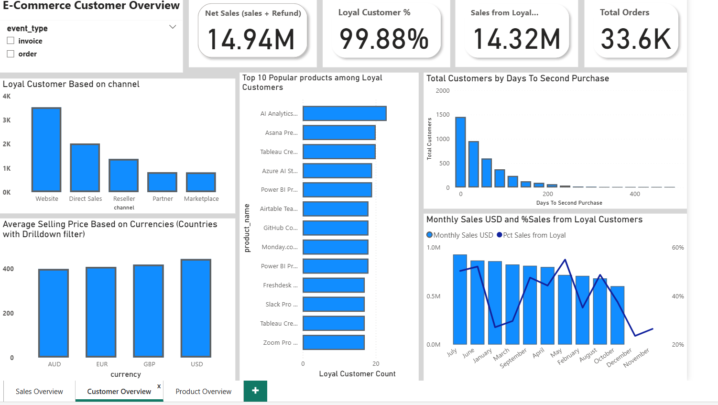Screen dimensions: 718x405
Task: Tick the order checkbox in event_type slicer
Action: pyautogui.click(x=11, y=54)
